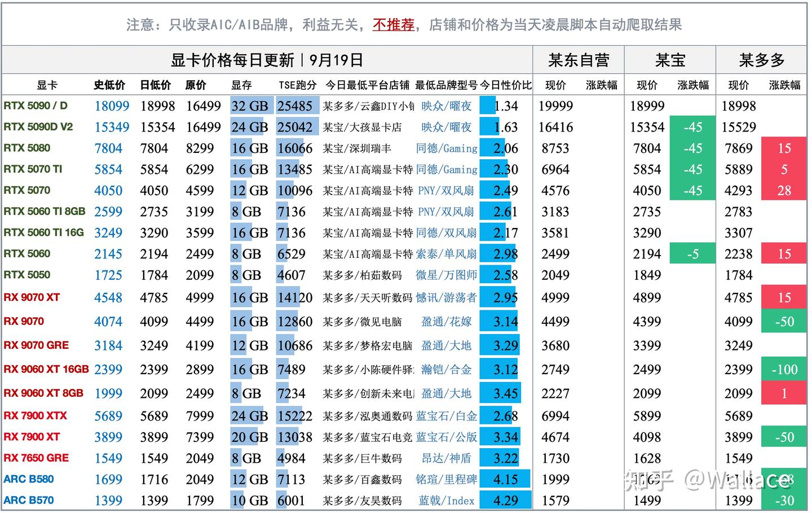This screenshot has height=513, width=812.
Task: Click the 盈通/花嫁 brand cell
Action: click(446, 322)
